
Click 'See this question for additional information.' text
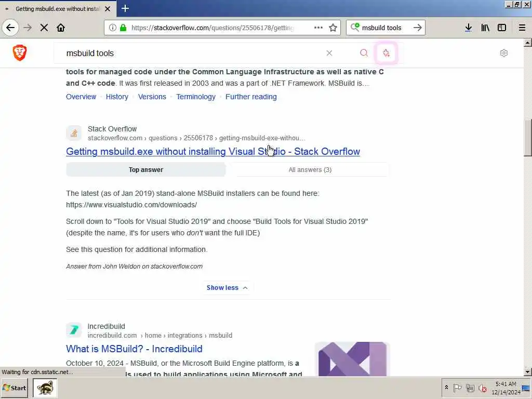(137, 249)
